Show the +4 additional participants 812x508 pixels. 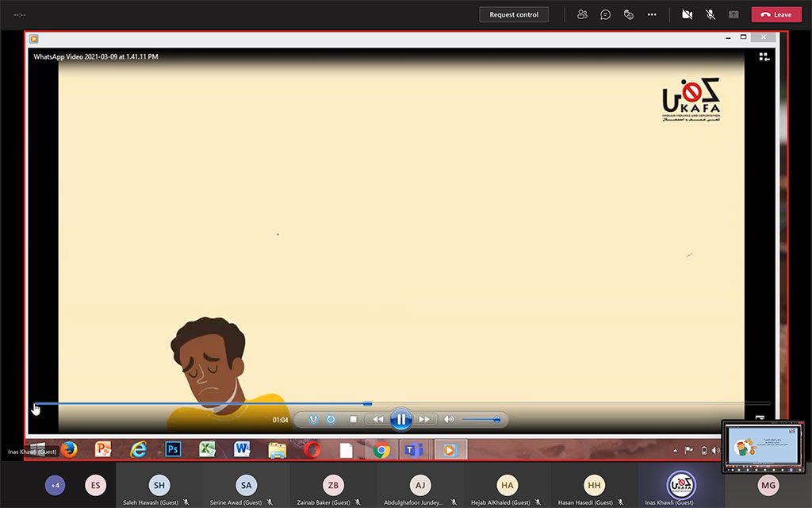coord(55,485)
